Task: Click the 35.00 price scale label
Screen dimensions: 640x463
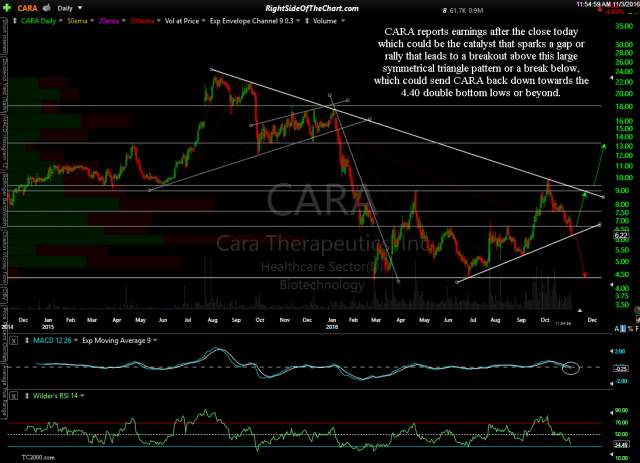Action: 624,26
